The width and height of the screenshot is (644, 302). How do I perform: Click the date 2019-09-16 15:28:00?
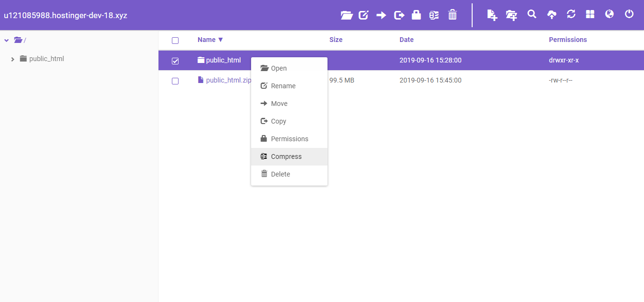pos(431,60)
